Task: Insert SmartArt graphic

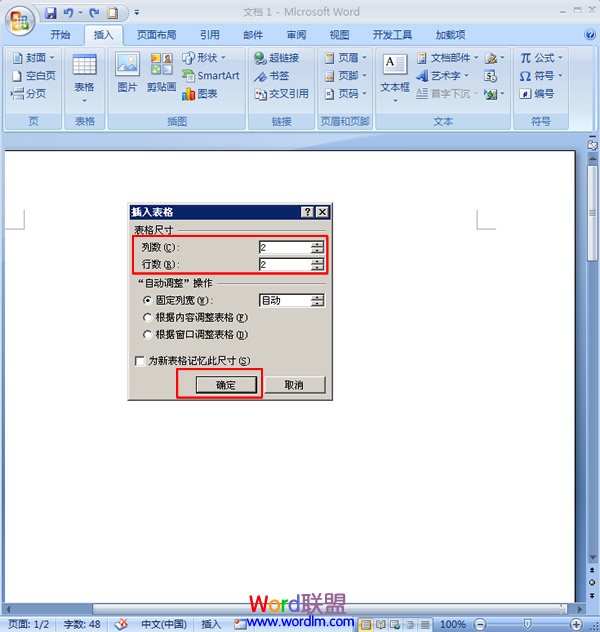Action: point(210,75)
